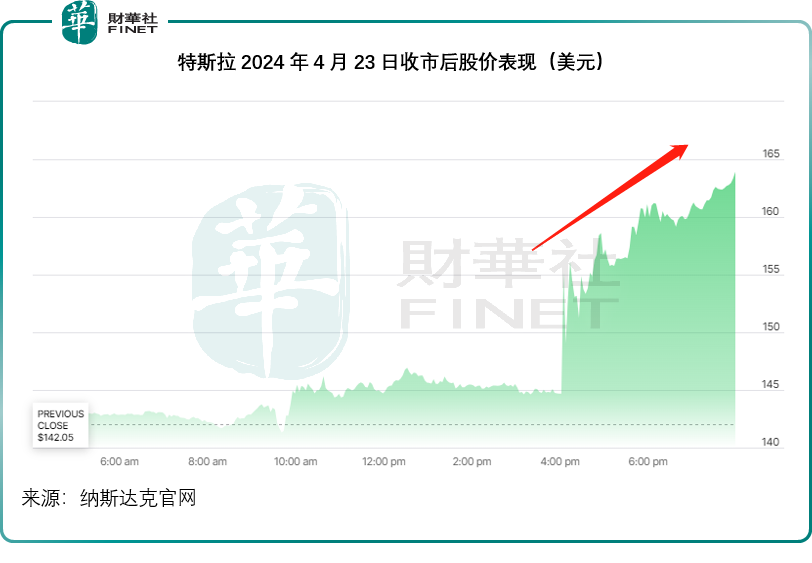The height and width of the screenshot is (563, 812).
Task: Click the red upward arrow's tip
Action: (685, 146)
